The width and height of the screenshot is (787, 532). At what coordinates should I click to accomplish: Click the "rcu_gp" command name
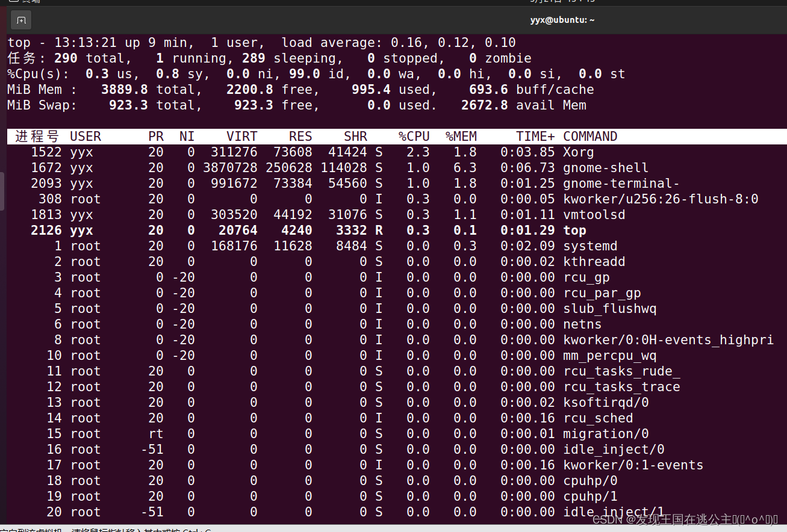coord(586,277)
